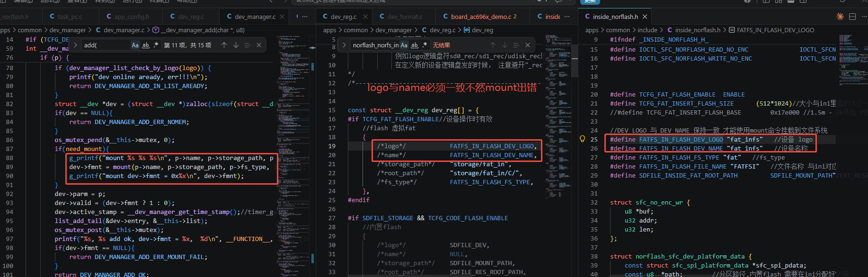Open __dev_manager_add symbol breadcrumb
The height and width of the screenshot is (277, 868).
click(x=198, y=30)
